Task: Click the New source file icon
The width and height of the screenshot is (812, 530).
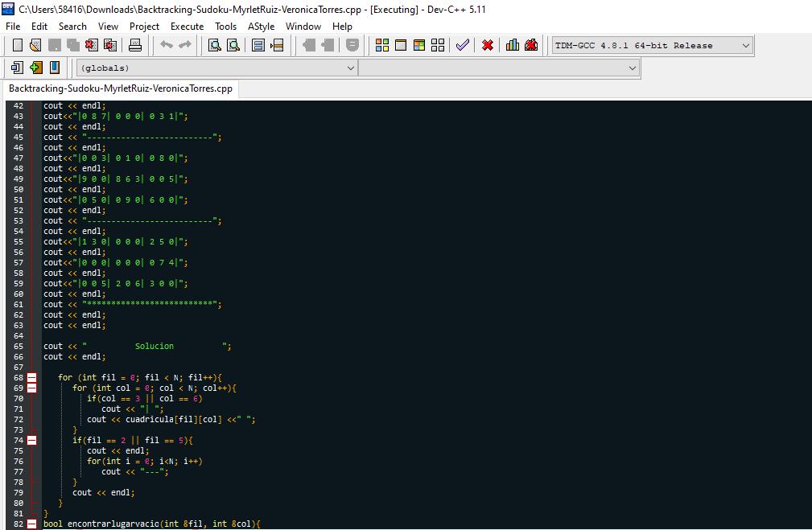Action: coord(17,46)
